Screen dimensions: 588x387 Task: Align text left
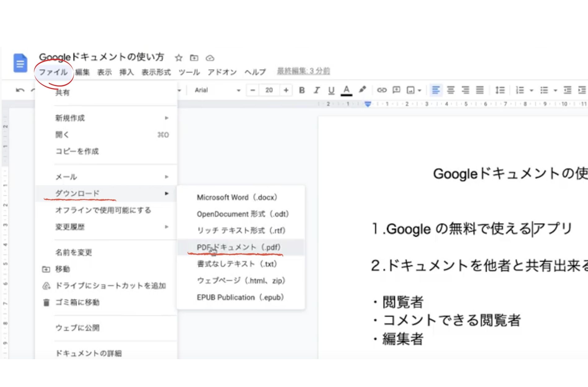pos(436,90)
